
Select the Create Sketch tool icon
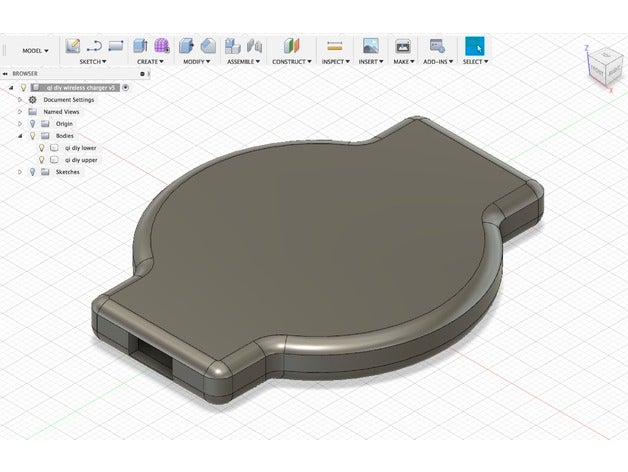(x=72, y=46)
